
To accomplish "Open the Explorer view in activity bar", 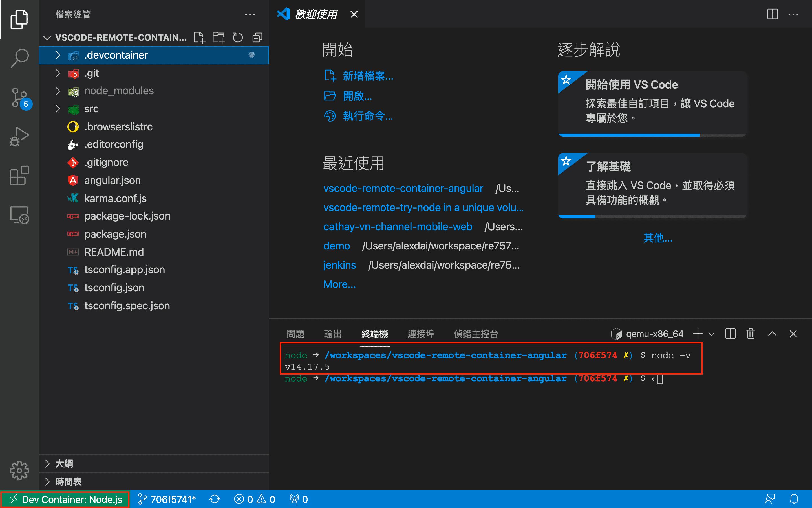I will (x=19, y=19).
